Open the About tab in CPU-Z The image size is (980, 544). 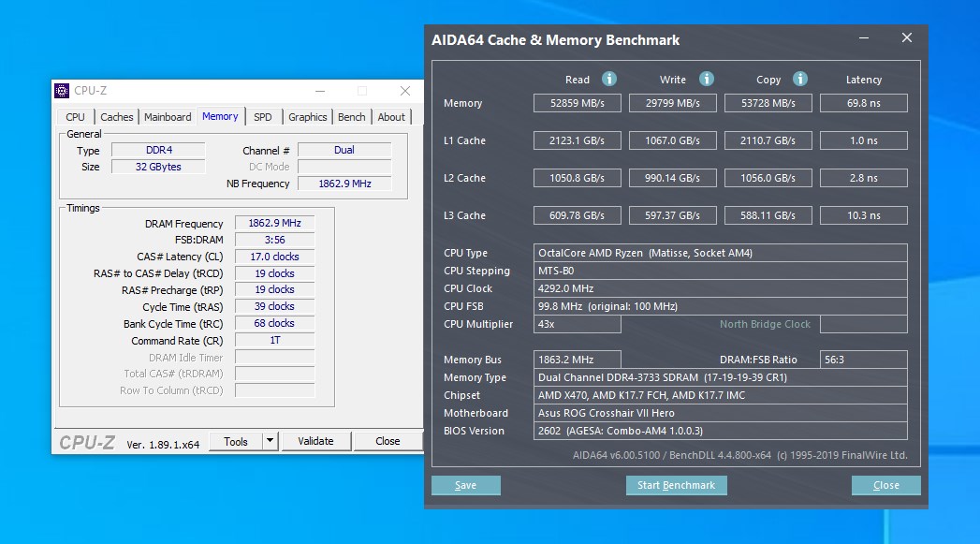391,117
